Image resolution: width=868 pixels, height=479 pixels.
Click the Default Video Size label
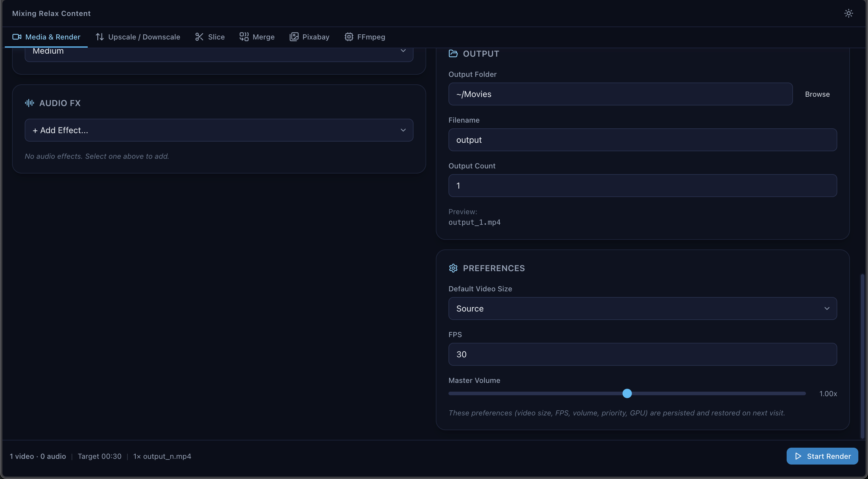tap(480, 289)
